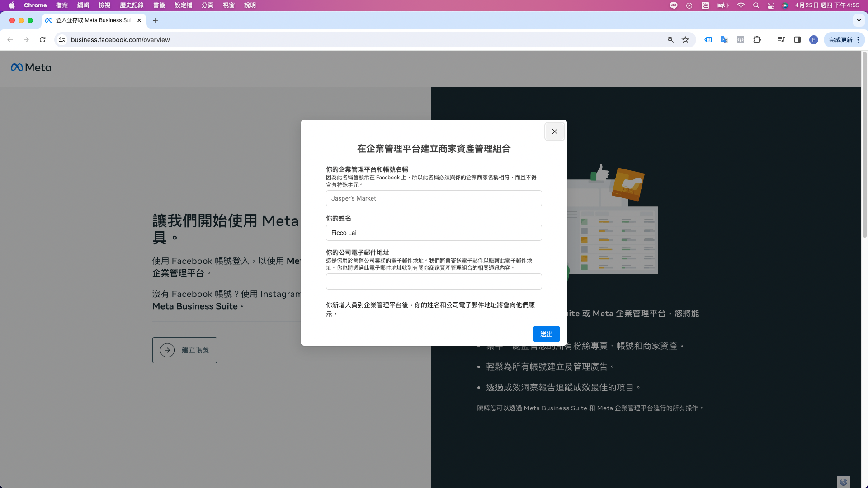Image resolution: width=868 pixels, height=488 pixels.
Task: Open Spotlight search in menu bar
Action: tap(756, 5)
